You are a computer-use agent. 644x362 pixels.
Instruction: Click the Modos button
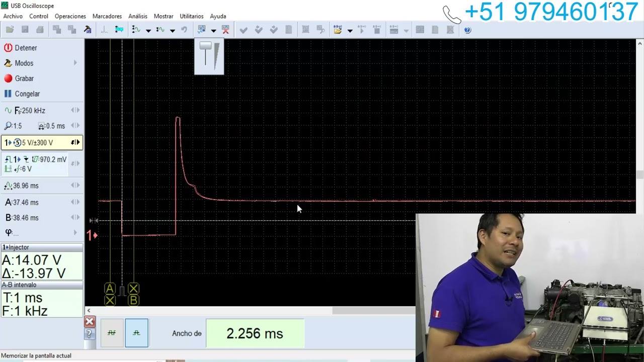[19, 63]
